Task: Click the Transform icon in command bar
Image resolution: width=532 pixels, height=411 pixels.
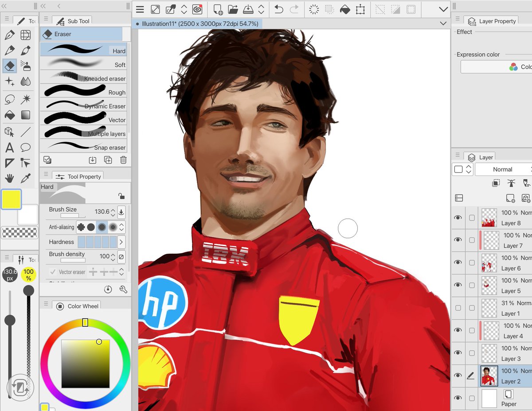Action: (360, 9)
